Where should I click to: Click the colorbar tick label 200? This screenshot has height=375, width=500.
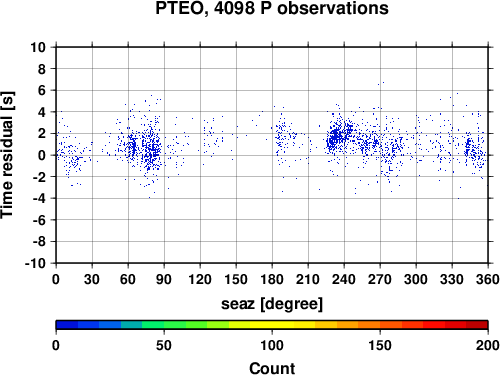(487, 345)
